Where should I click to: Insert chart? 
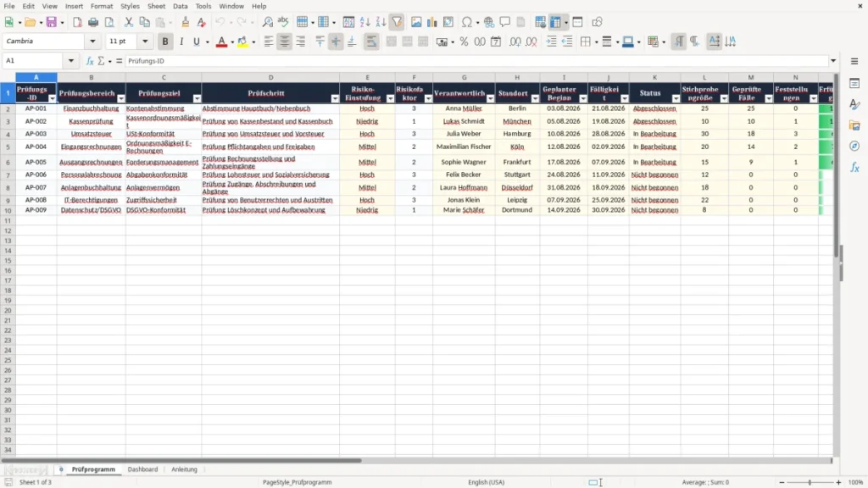tap(431, 22)
